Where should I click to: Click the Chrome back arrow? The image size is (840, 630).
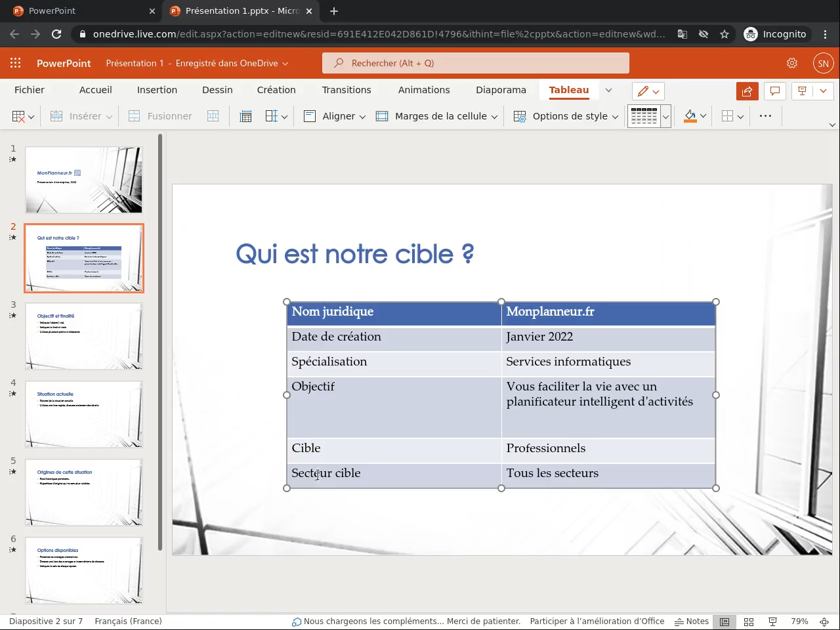tap(14, 34)
